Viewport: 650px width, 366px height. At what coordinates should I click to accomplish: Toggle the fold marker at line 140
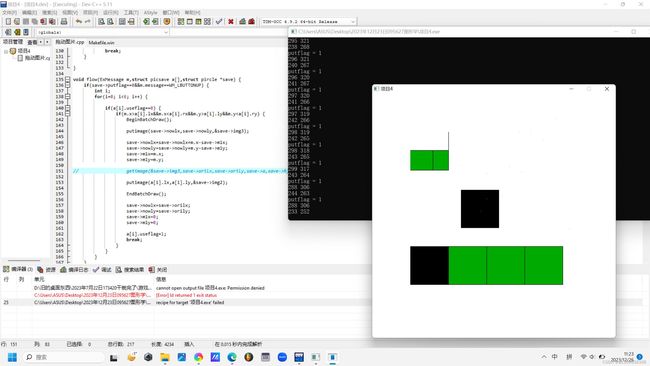68,108
